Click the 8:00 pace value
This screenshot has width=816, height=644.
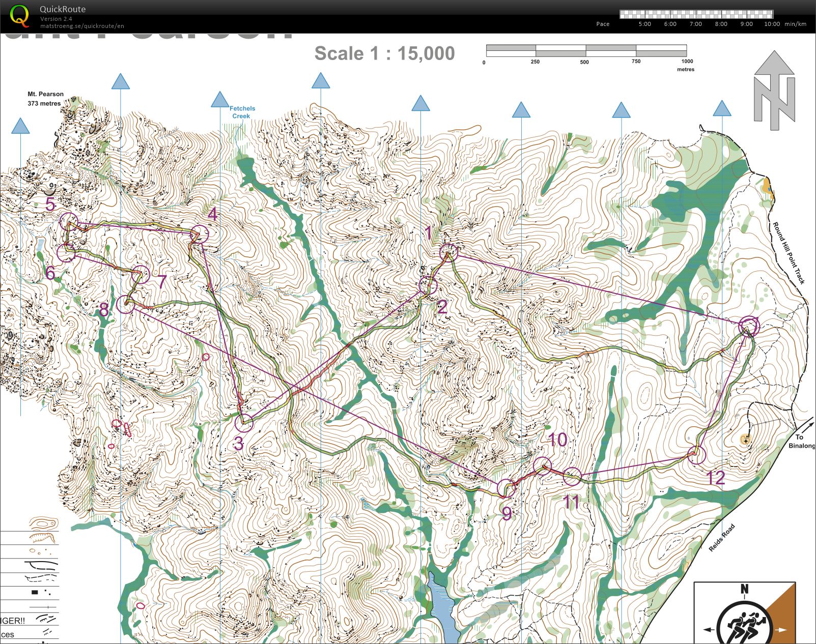[x=721, y=24]
